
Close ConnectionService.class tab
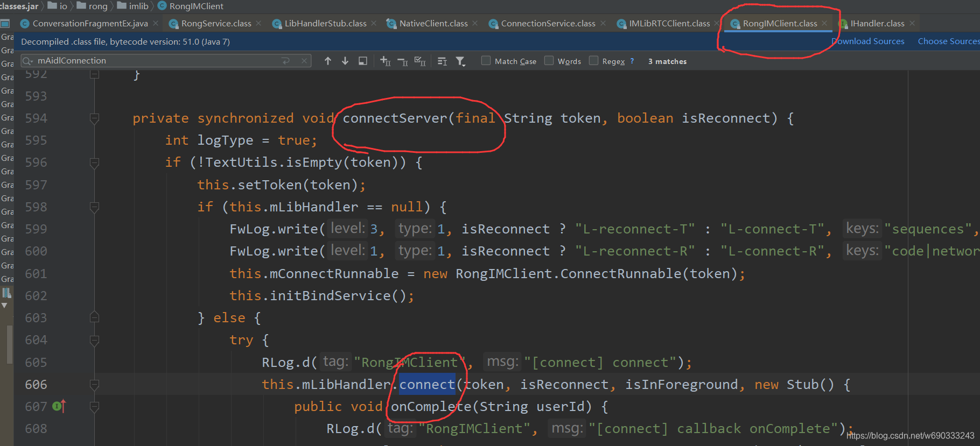tap(603, 23)
